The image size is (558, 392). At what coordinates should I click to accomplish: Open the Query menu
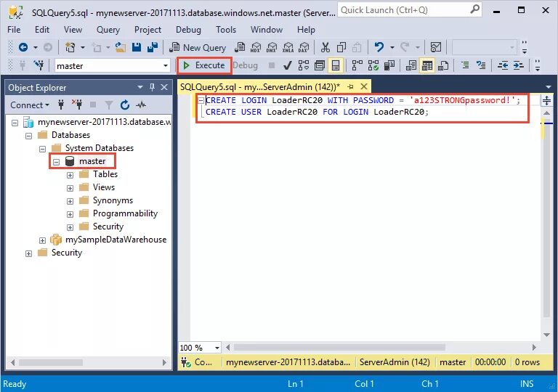108,30
